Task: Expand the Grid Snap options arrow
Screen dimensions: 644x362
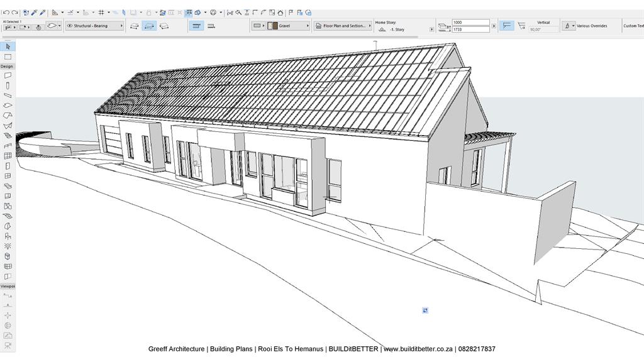Action: tap(109, 13)
